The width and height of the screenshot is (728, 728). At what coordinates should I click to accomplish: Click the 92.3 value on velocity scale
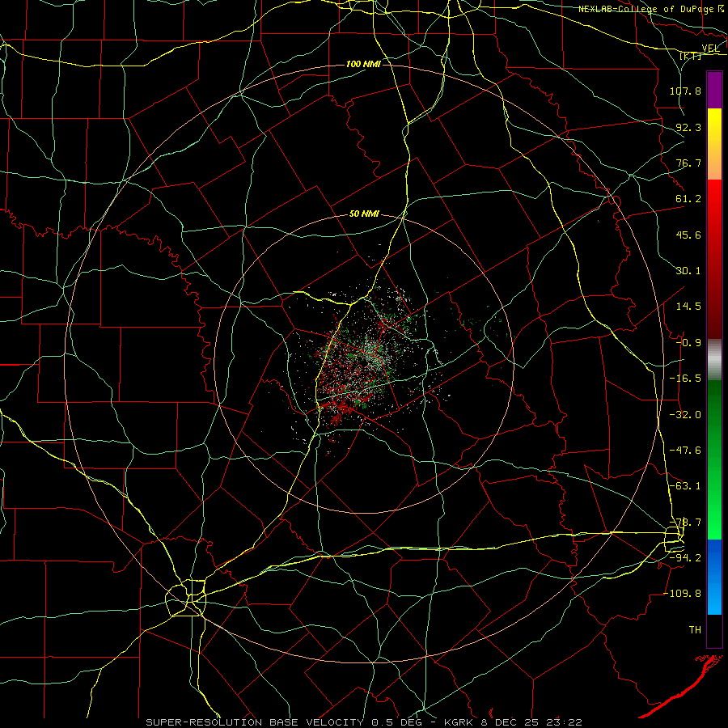click(x=688, y=127)
